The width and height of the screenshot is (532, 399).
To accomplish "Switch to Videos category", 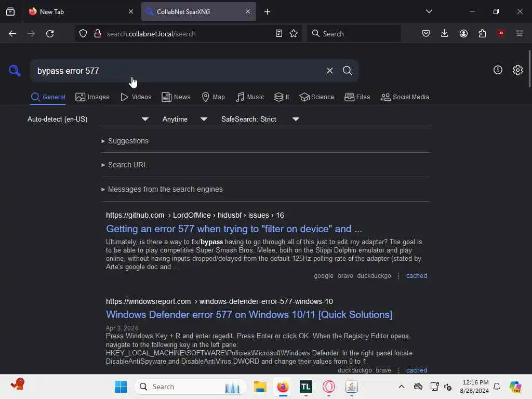I will [x=136, y=97].
